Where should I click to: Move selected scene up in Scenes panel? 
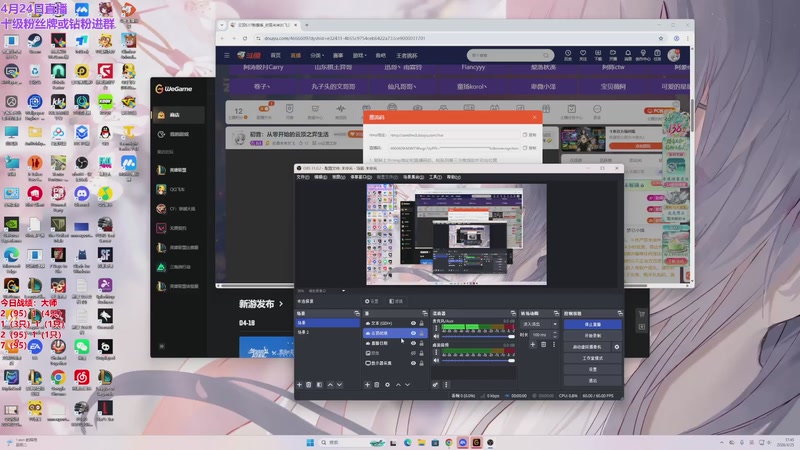pyautogui.click(x=330, y=385)
